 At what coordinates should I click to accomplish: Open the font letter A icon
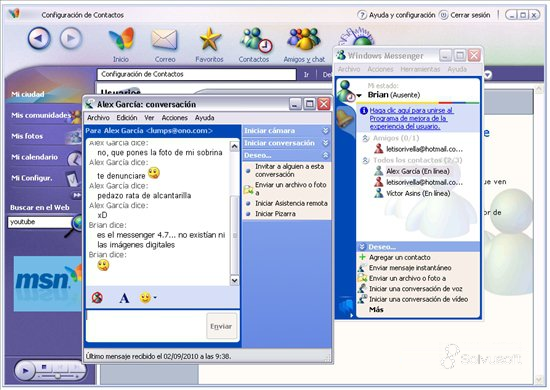[x=124, y=298]
